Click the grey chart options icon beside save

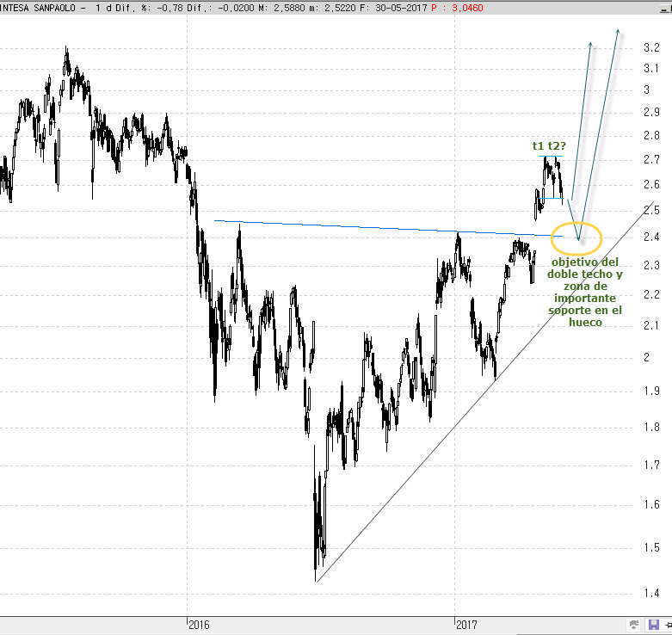634,626
